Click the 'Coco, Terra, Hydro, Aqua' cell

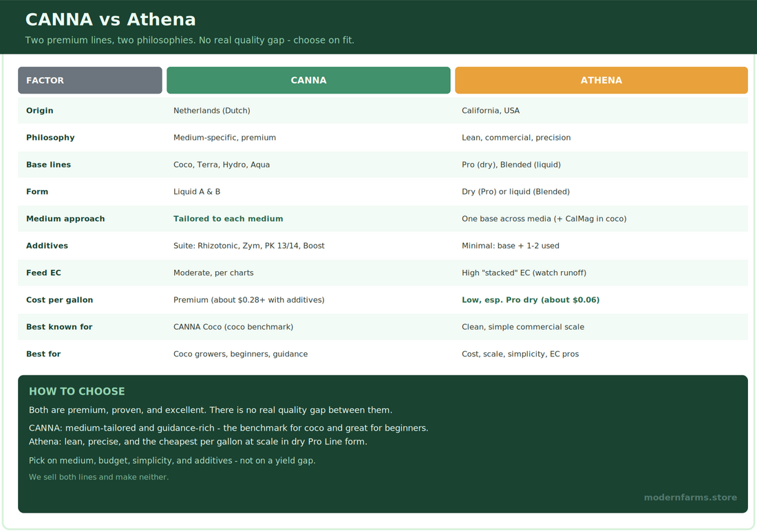[x=221, y=164]
